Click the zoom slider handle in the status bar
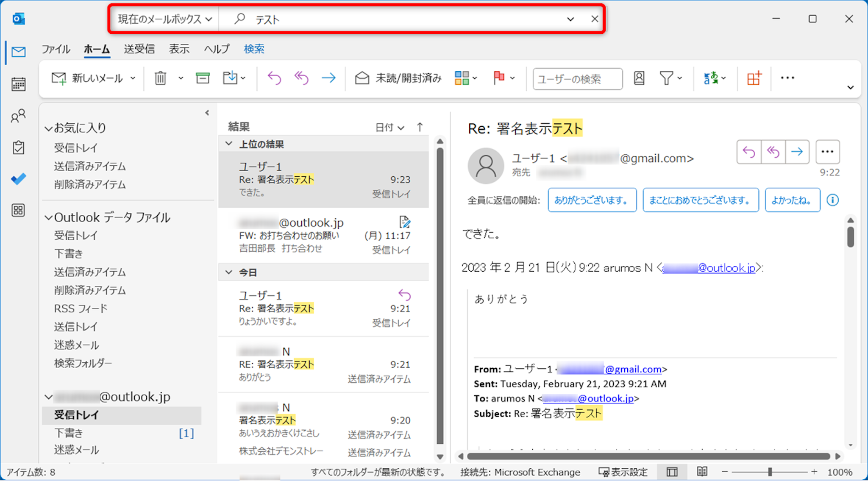The width and height of the screenshot is (868, 481). click(x=770, y=472)
